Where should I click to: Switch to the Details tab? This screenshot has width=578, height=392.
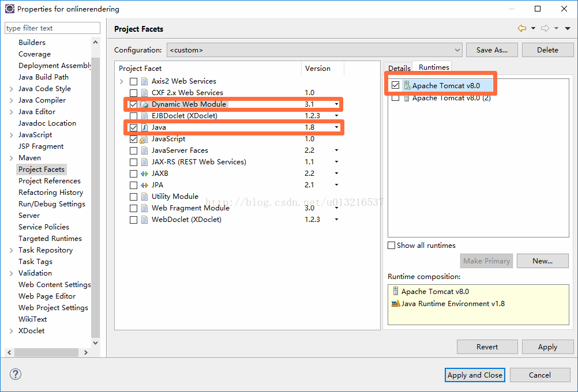tap(399, 68)
